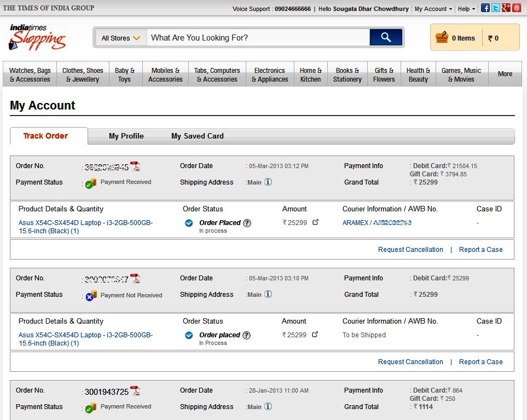Open Health & Beauty category

coord(418,74)
